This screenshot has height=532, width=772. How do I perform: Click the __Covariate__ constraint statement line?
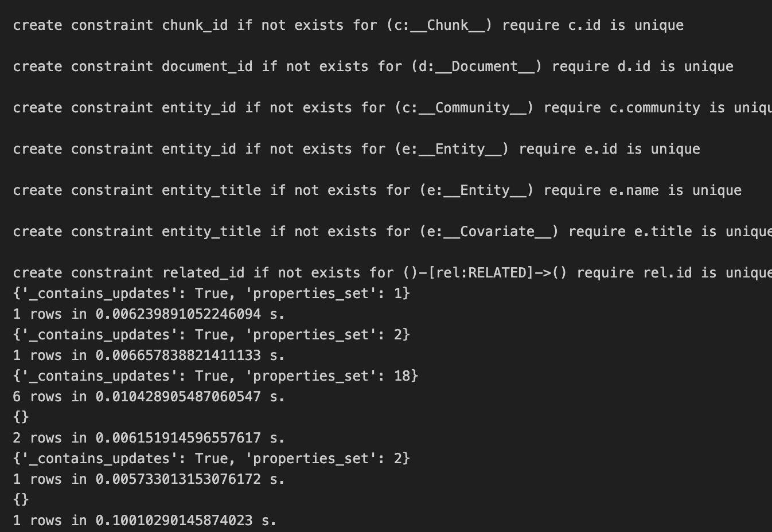[392, 232]
